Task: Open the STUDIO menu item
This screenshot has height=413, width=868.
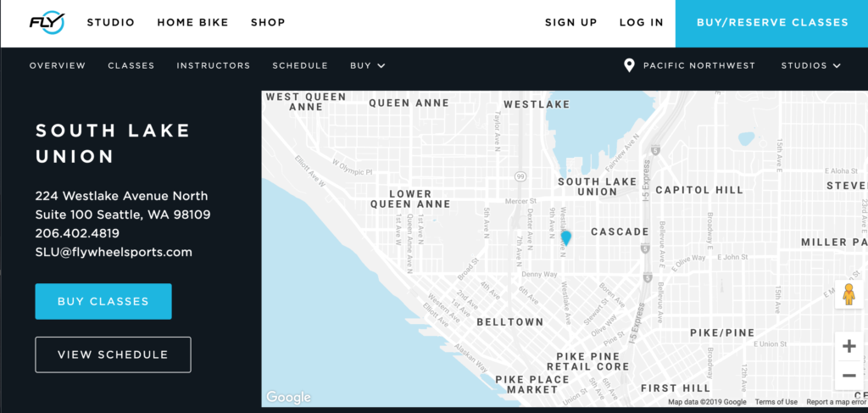Action: [111, 23]
